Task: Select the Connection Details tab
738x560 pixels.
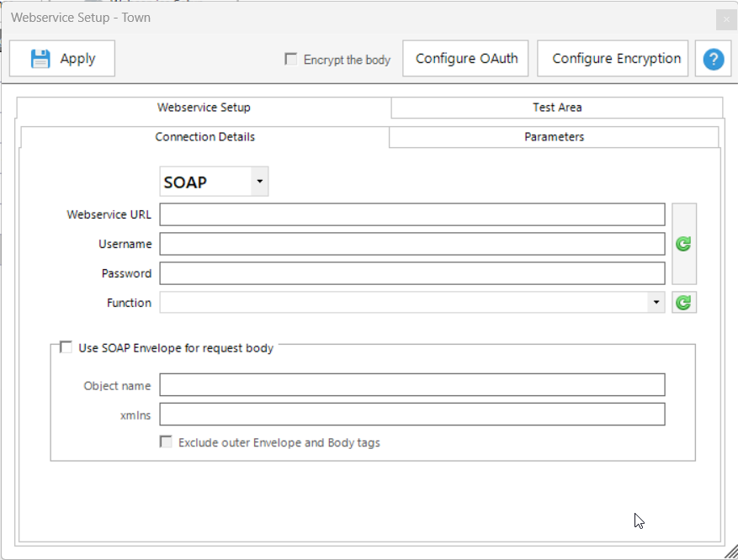Action: click(x=204, y=137)
